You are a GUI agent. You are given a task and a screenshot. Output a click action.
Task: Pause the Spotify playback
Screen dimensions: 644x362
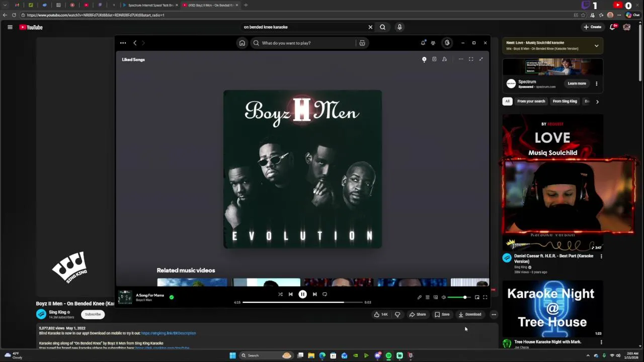pos(302,294)
